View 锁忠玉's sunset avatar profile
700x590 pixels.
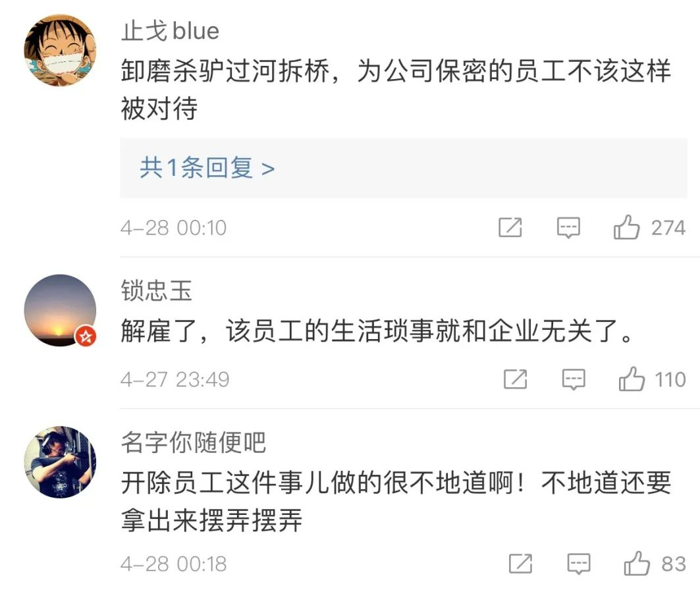[60, 311]
